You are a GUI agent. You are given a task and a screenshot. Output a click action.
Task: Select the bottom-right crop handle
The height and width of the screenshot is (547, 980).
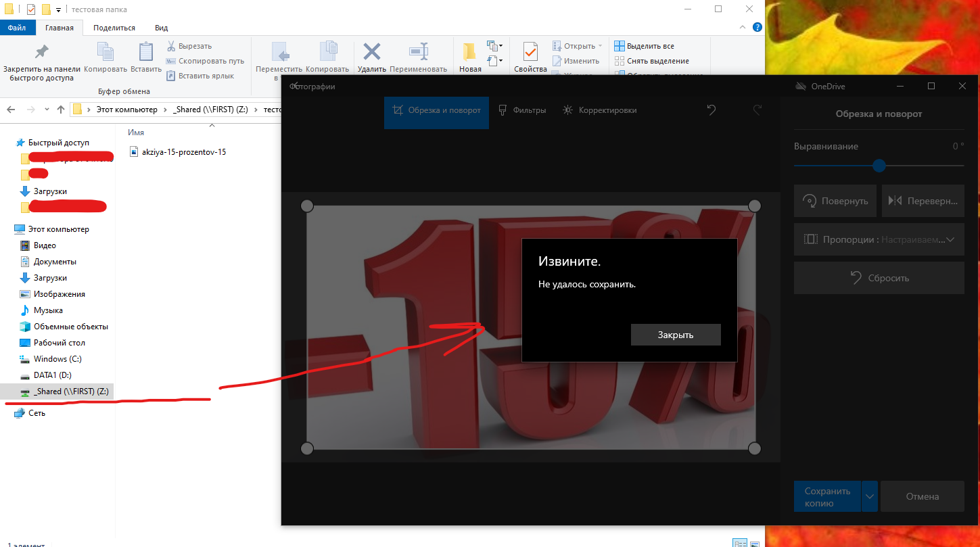coord(755,449)
